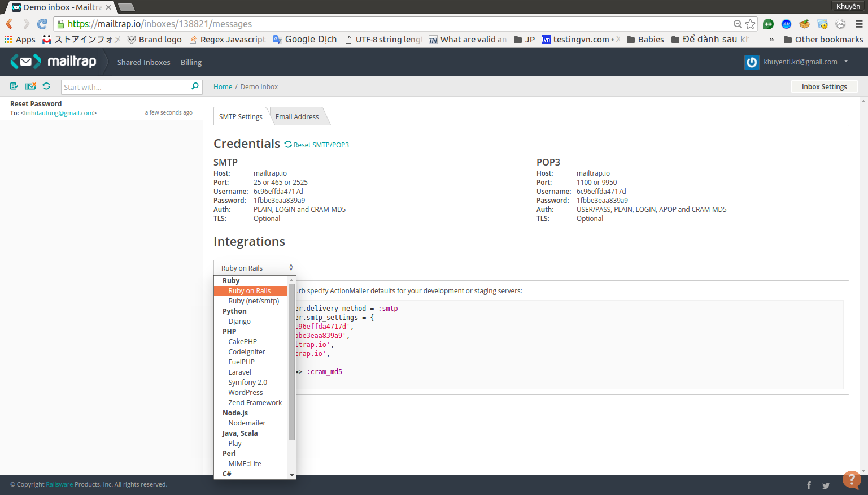Click the user avatar power icon
Screen dimensions: 868x495
click(752, 62)
